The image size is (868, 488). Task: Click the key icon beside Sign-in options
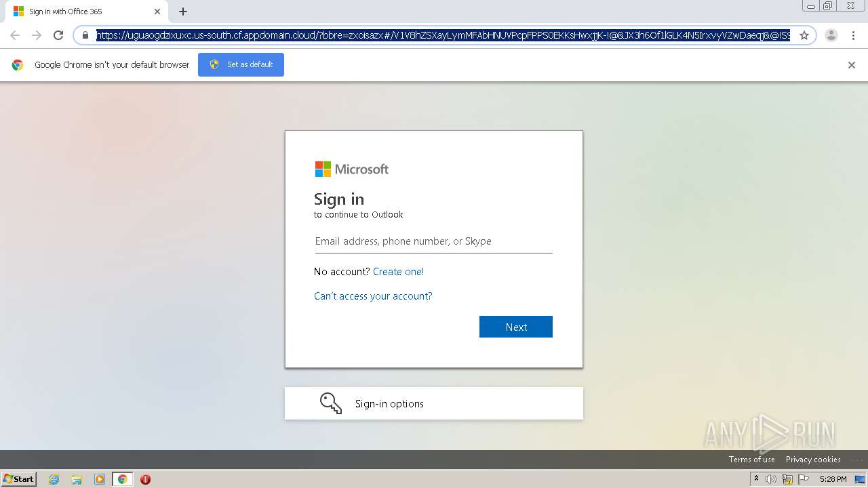click(331, 403)
